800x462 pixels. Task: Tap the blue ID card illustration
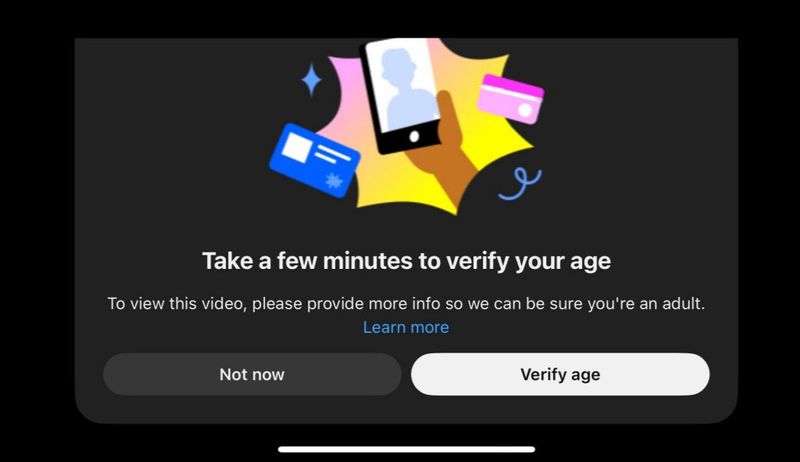tap(314, 160)
